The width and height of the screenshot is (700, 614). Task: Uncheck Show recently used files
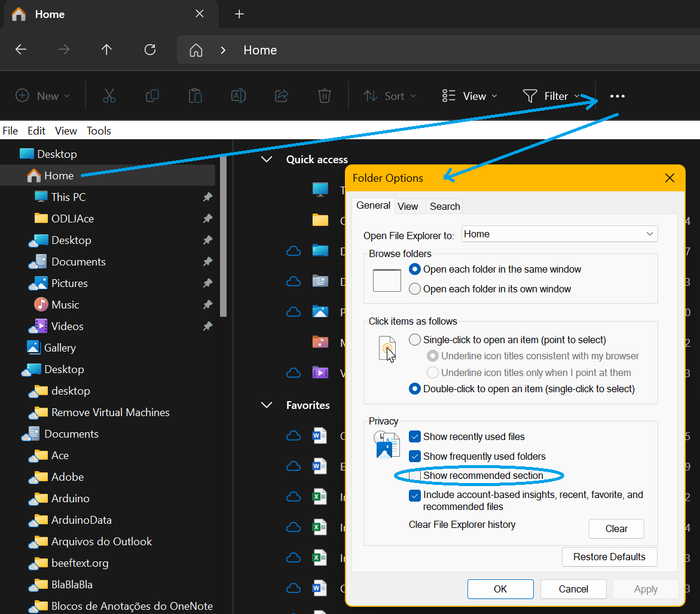415,437
